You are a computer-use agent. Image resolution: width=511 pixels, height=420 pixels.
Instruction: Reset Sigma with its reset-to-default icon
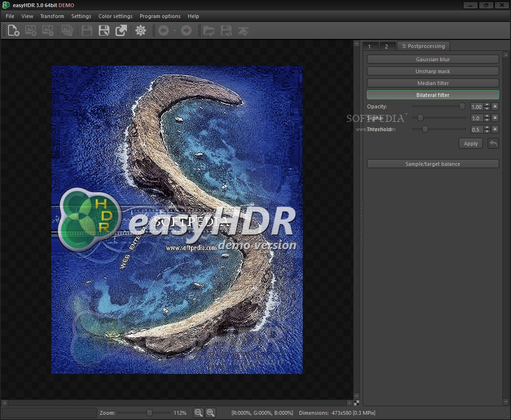[495, 118]
